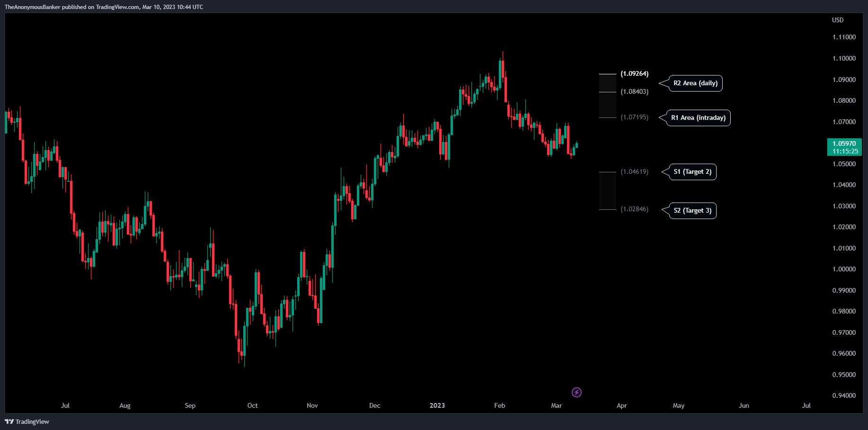Click the 2023 time axis label

(437, 405)
